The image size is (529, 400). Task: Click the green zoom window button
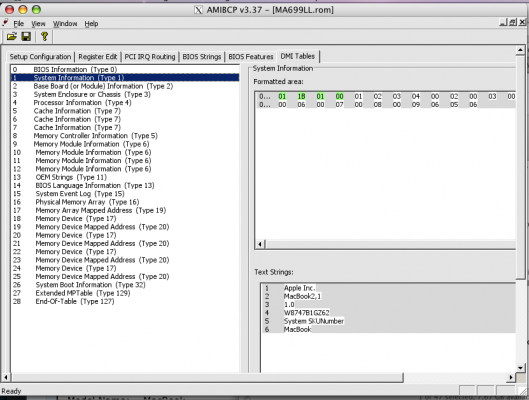tap(36, 9)
